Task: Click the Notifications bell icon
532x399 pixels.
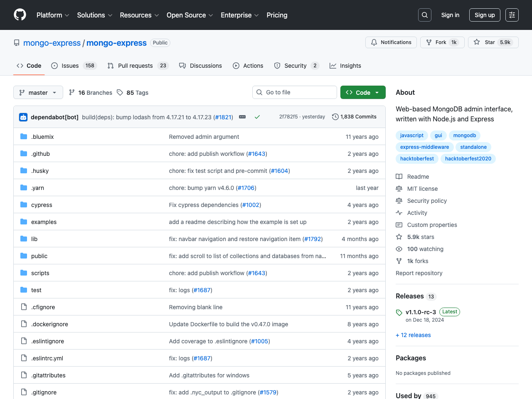Action: pos(374,42)
